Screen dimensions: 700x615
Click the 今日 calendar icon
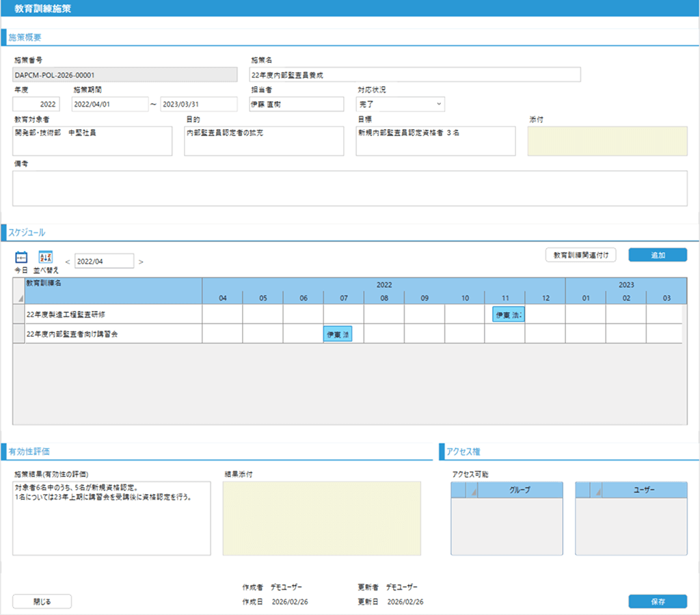(21, 258)
